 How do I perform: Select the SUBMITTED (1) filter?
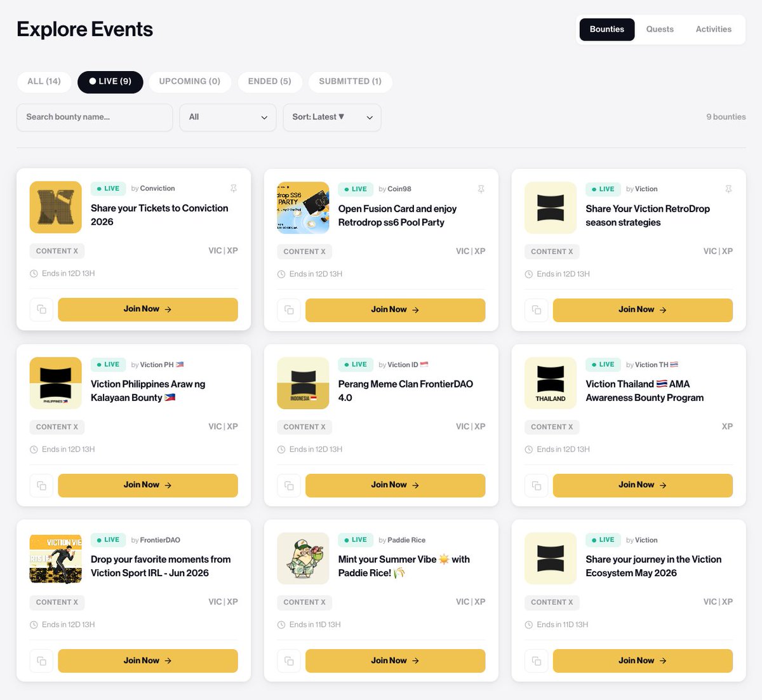coord(351,81)
